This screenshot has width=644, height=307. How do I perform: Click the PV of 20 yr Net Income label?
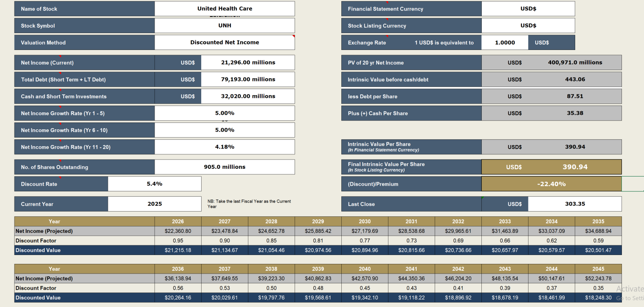tap(411, 62)
